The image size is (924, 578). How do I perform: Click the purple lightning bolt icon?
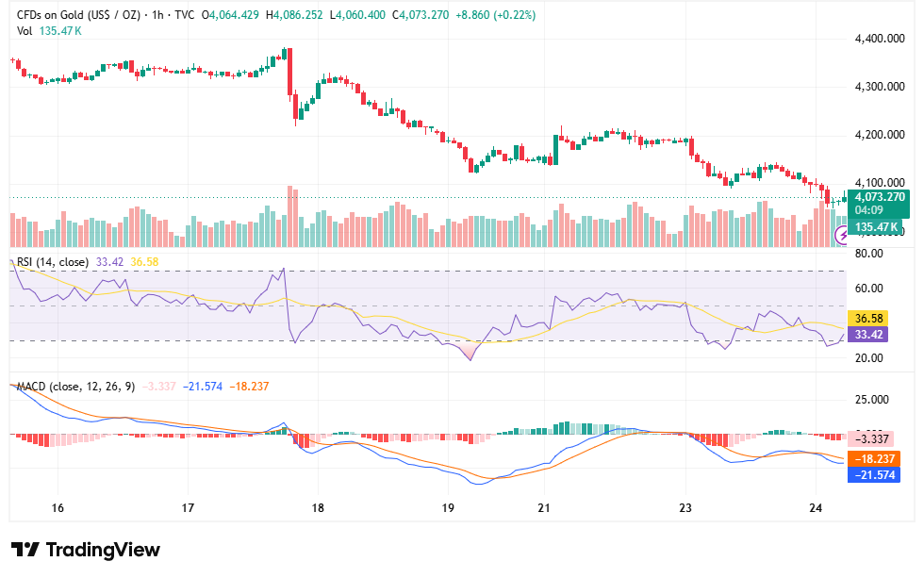tap(843, 237)
